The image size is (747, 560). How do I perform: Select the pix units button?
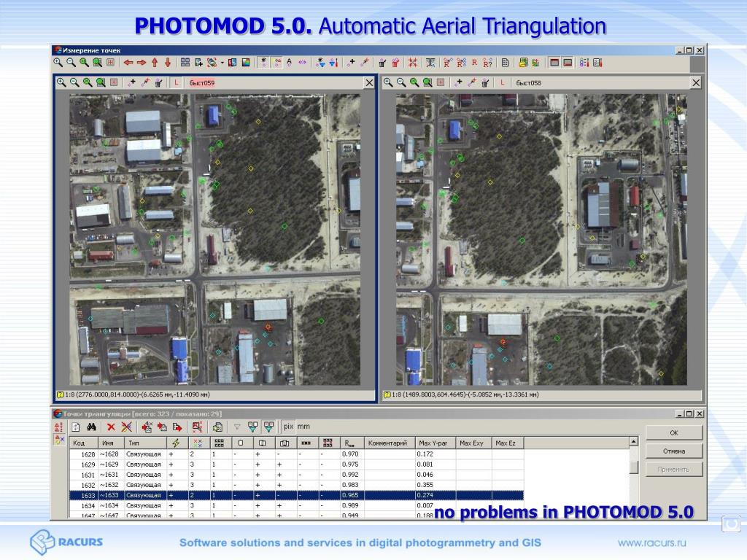pyautogui.click(x=288, y=427)
